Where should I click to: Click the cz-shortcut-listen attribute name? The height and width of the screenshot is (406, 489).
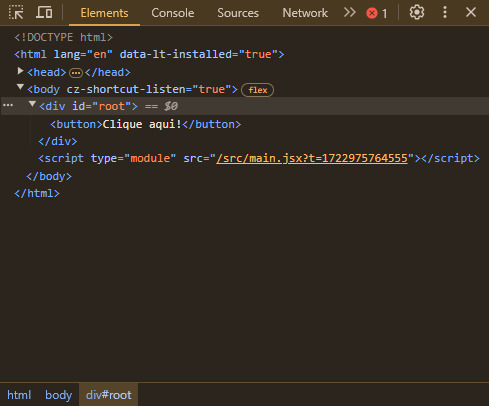[129, 89]
